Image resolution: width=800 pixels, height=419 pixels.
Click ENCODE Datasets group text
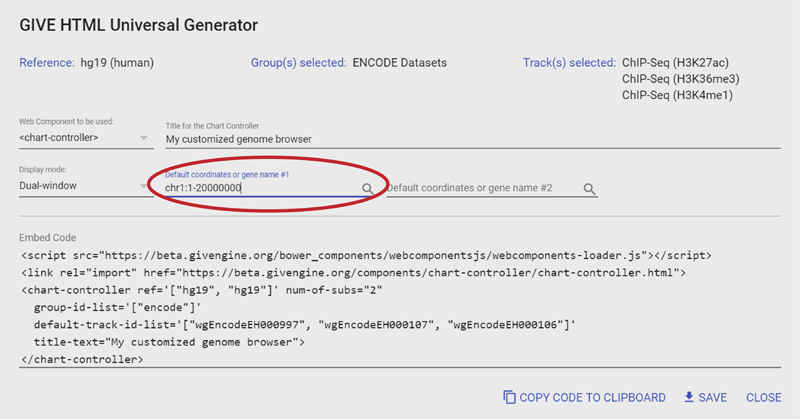click(399, 63)
